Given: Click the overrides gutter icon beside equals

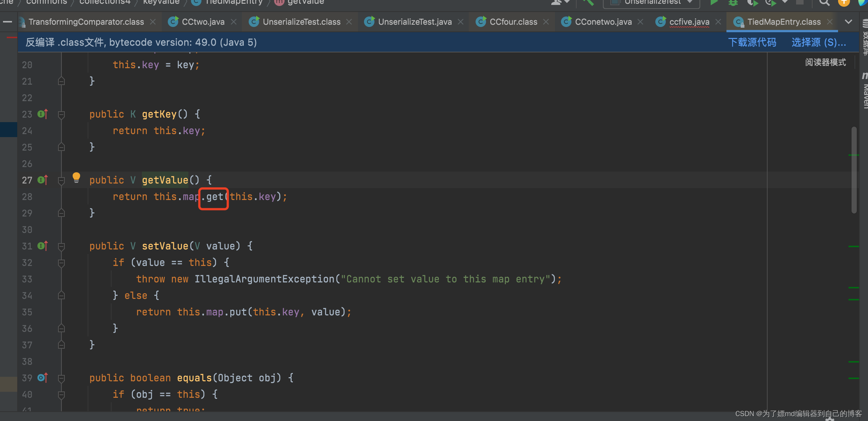Looking at the screenshot, I should tap(43, 378).
